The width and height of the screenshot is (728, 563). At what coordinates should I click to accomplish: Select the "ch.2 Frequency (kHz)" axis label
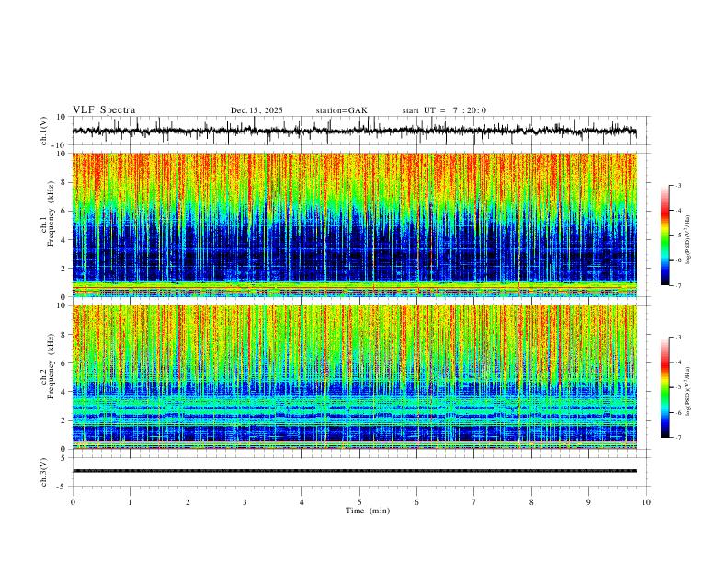[x=49, y=366]
